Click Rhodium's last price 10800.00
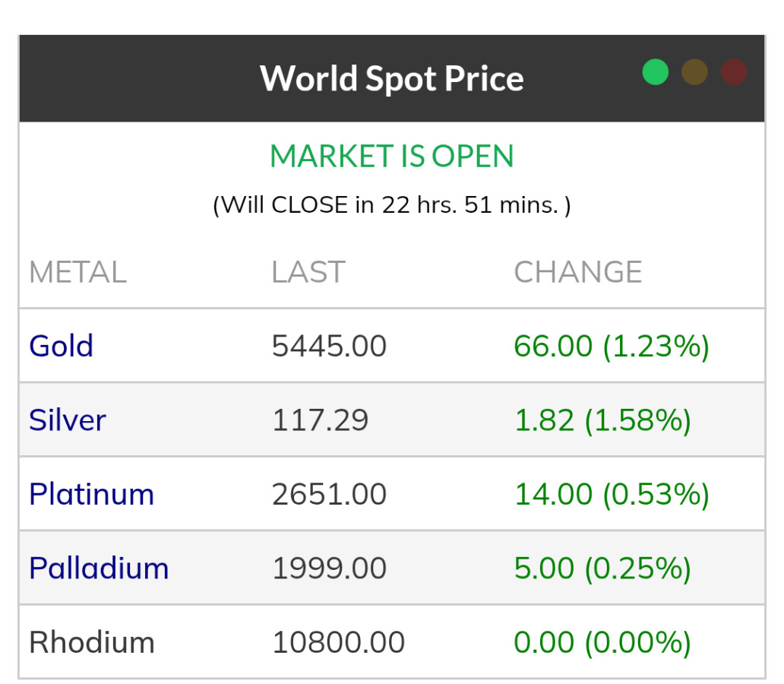 point(338,642)
